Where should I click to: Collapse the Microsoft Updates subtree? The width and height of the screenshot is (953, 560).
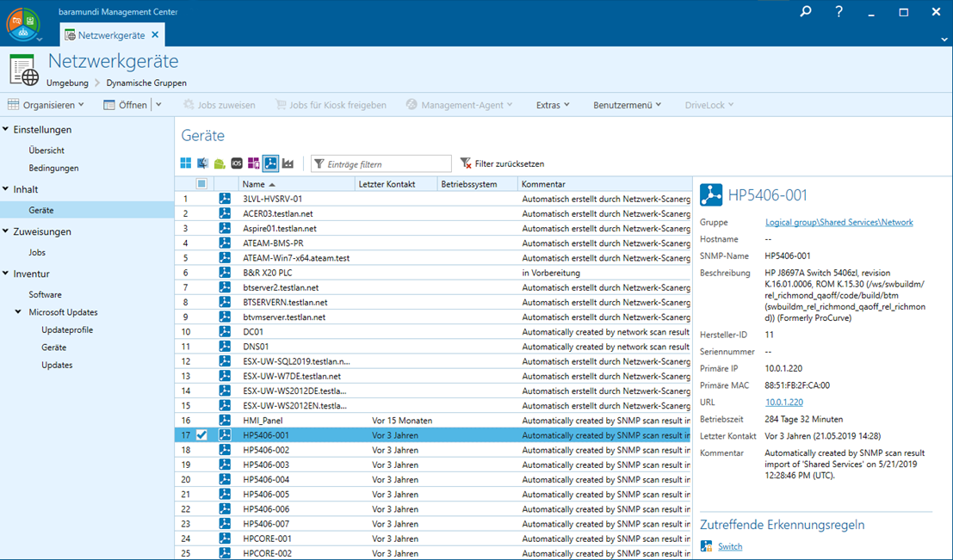tap(18, 311)
